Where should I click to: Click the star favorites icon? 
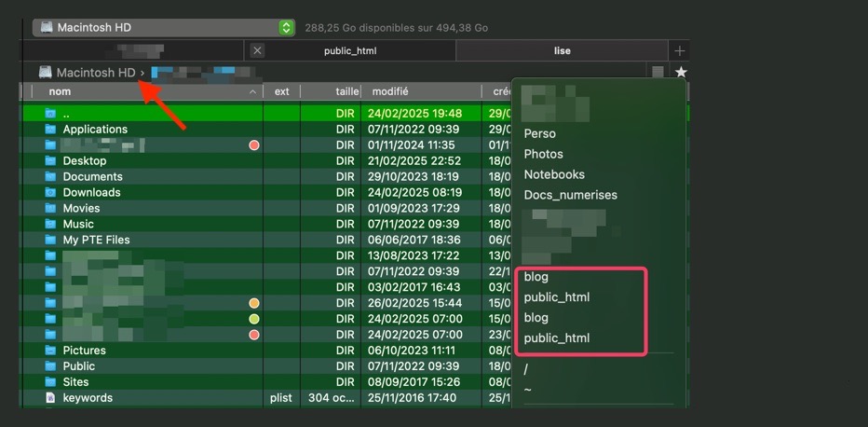681,73
